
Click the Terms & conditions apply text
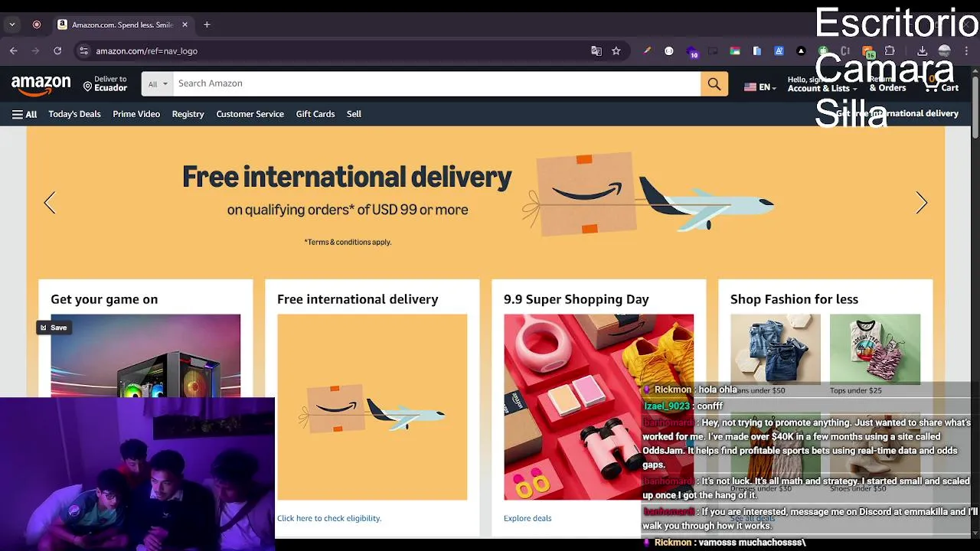coord(348,242)
